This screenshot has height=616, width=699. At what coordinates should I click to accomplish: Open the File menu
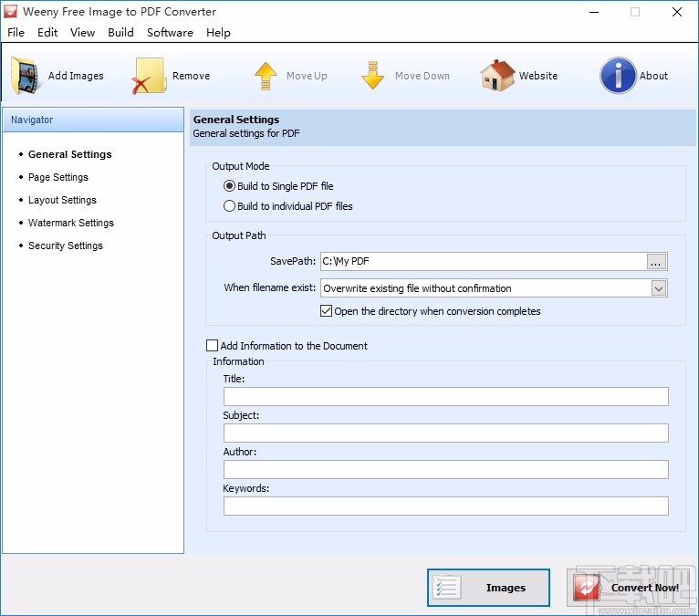16,33
